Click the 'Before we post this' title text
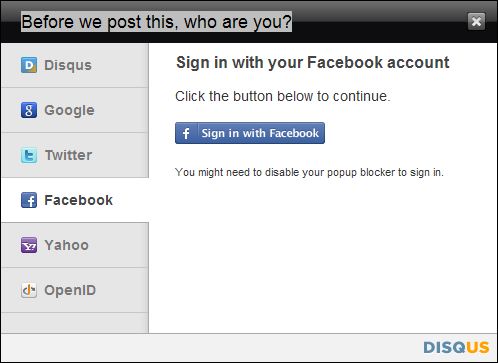 156,22
